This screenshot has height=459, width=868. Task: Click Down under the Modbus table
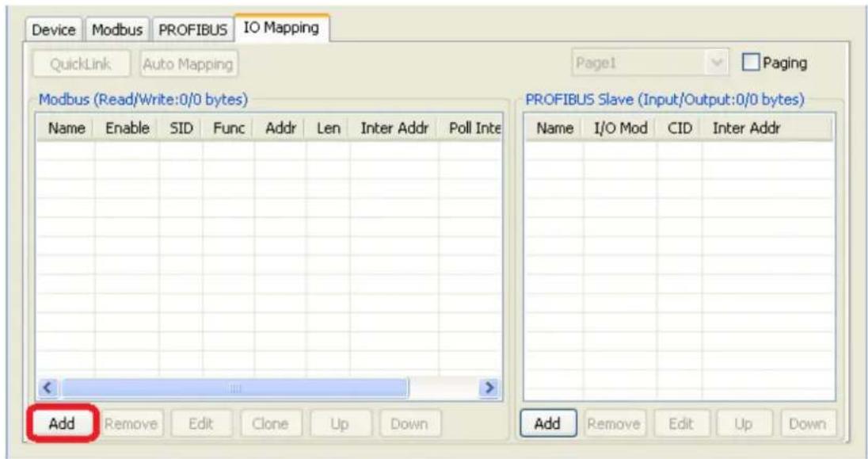[409, 423]
